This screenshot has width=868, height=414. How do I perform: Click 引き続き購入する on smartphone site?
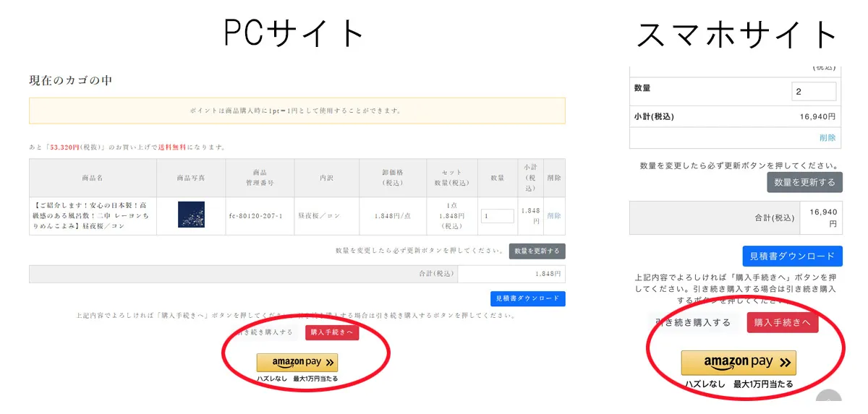(x=693, y=322)
